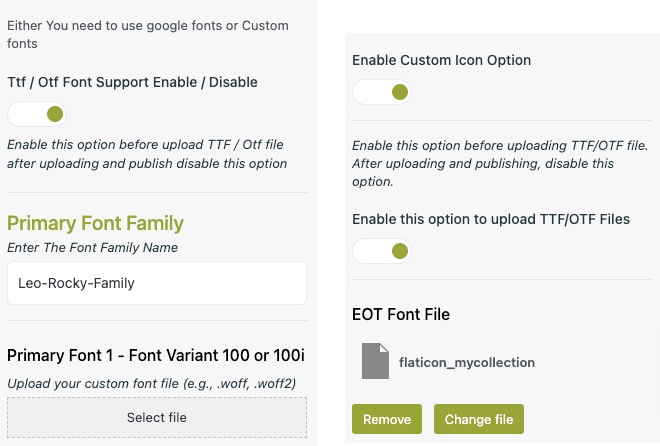Click the Change file button
660x446 pixels.
tap(479, 419)
